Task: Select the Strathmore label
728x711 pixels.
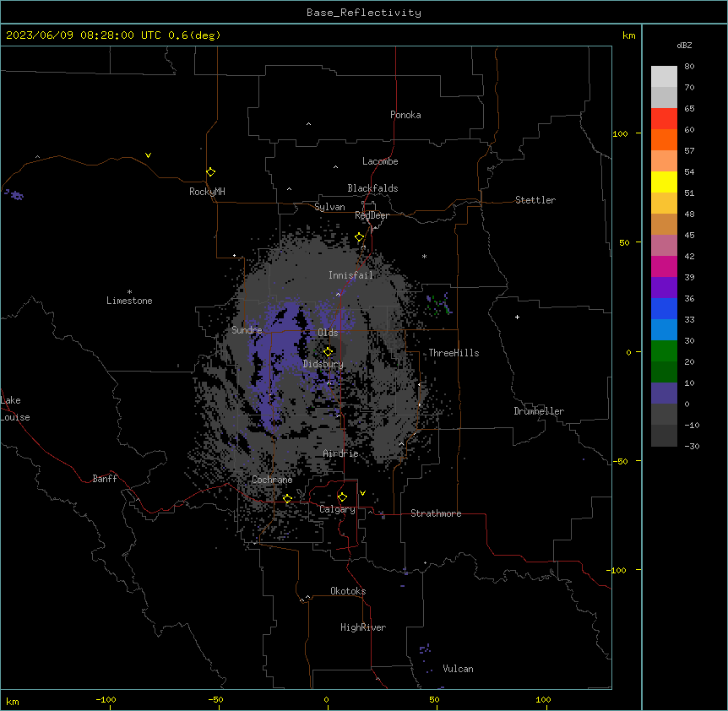Action: [x=436, y=513]
